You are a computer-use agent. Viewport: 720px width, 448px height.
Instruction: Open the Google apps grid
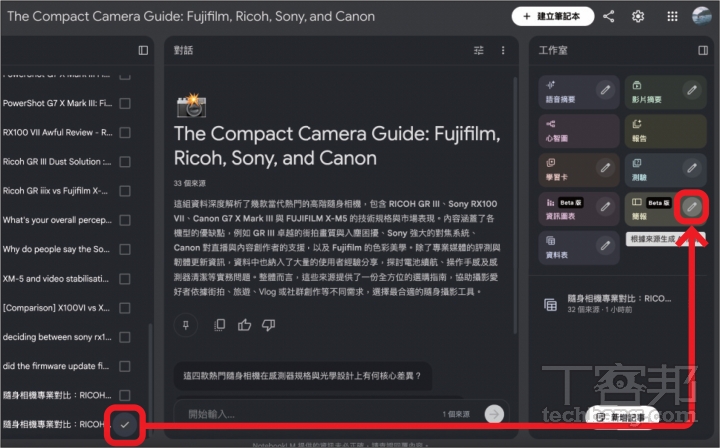[672, 17]
